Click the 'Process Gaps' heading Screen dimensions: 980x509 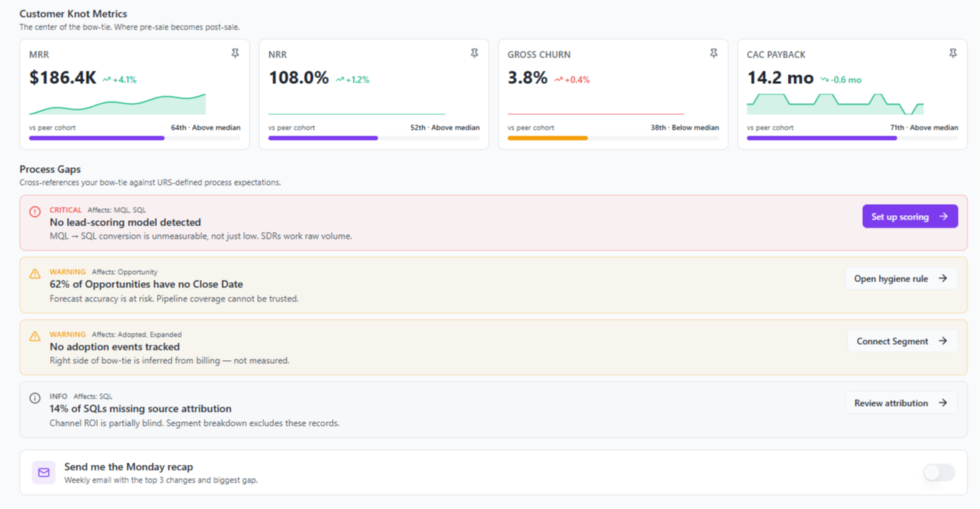(x=50, y=169)
